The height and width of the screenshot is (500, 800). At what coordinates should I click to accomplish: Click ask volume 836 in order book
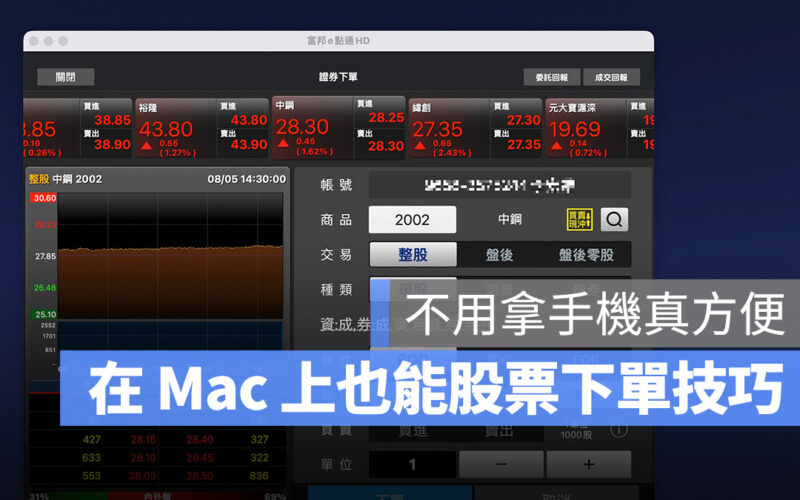coord(259,476)
